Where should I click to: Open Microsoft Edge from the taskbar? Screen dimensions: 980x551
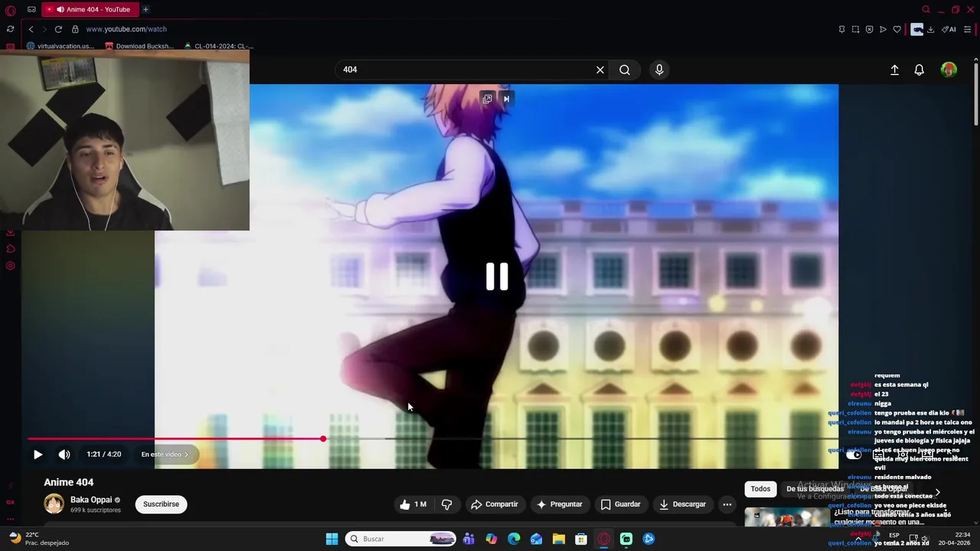[x=514, y=539]
